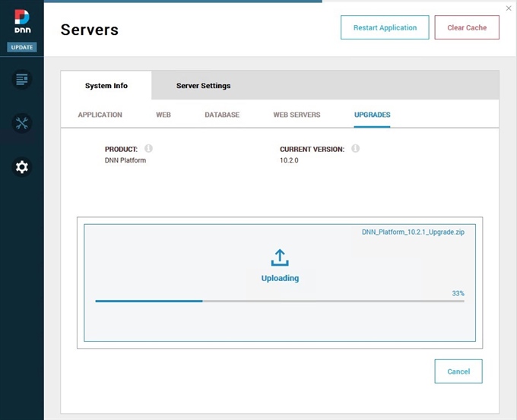Click the upload arrow icon
The image size is (517, 420).
point(280,257)
